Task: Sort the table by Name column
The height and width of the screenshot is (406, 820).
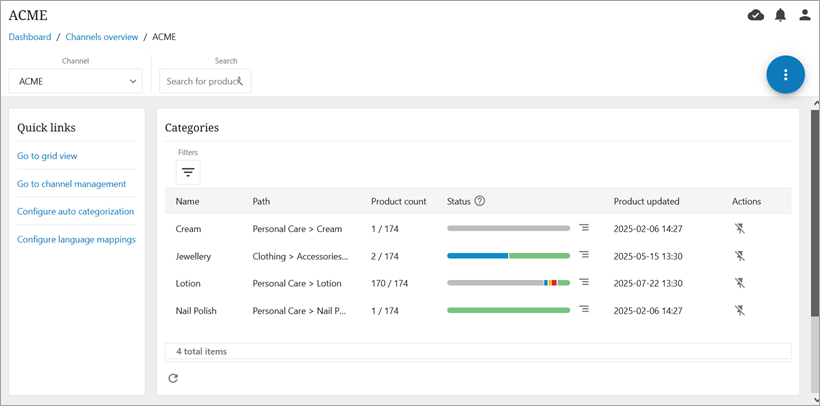Action: [187, 201]
